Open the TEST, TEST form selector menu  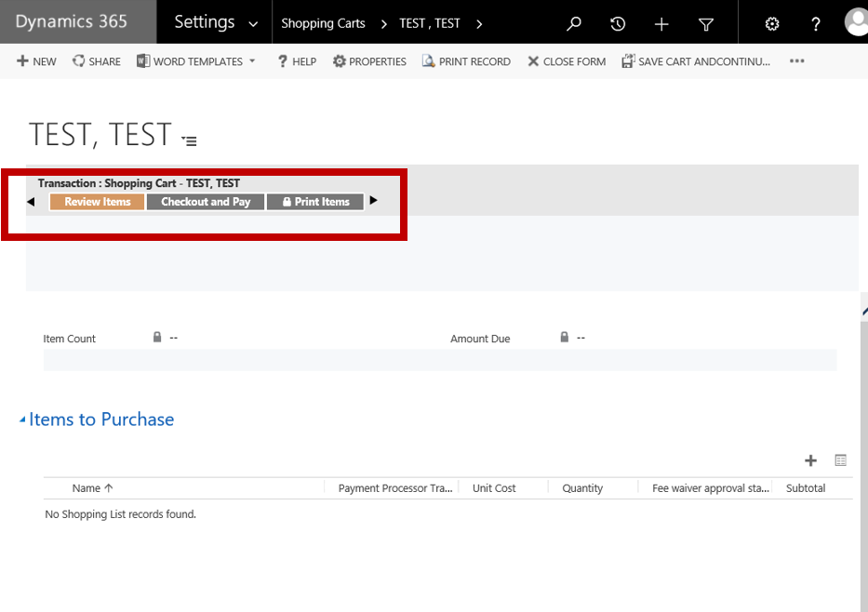pyautogui.click(x=190, y=140)
